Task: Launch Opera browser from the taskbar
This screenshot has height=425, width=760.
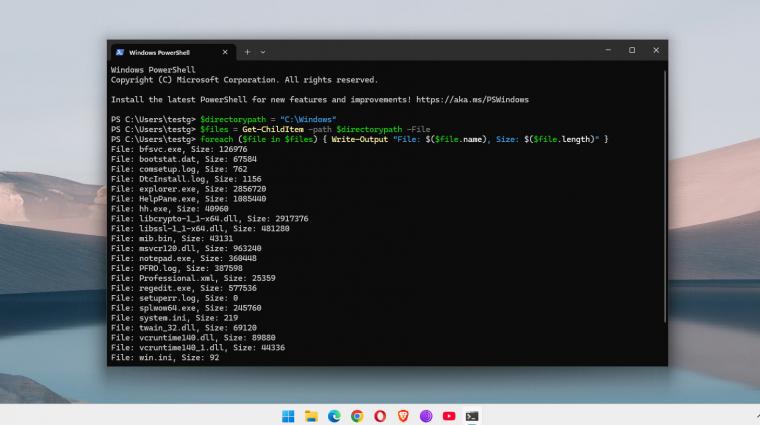Action: coord(380,416)
